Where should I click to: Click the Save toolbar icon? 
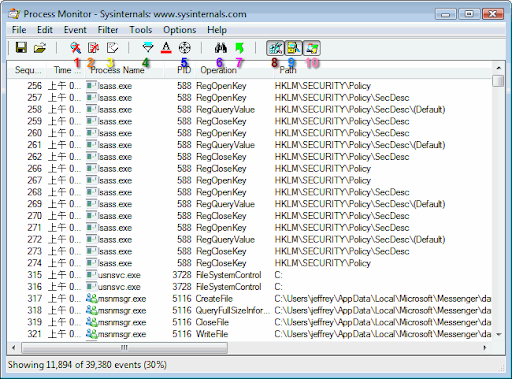pyautogui.click(x=21, y=48)
